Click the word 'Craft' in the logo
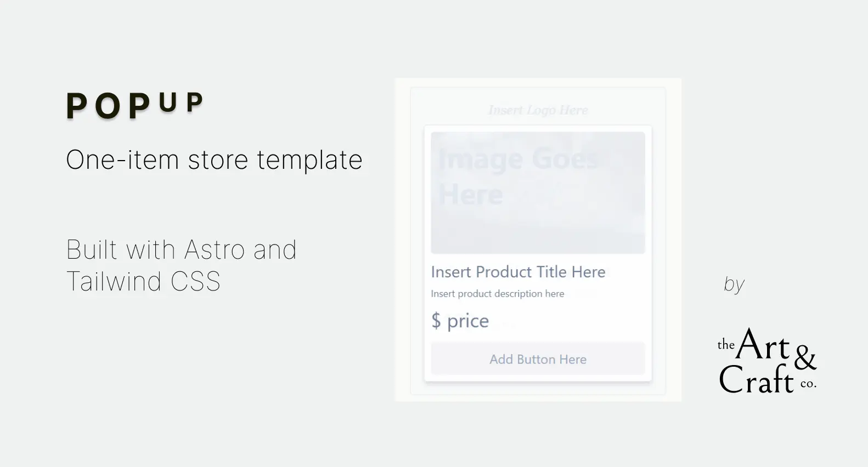 click(756, 379)
